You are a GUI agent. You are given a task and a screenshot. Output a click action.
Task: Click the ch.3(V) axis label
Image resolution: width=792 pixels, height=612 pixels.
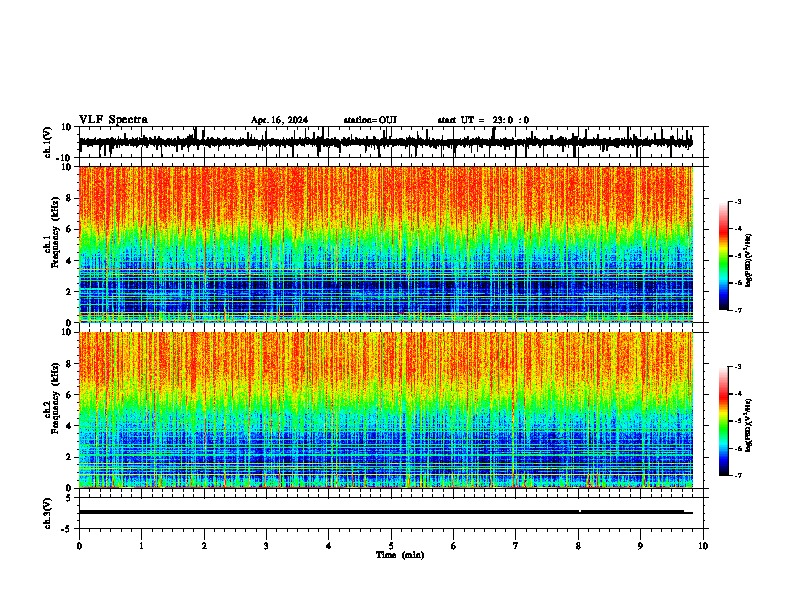point(48,513)
